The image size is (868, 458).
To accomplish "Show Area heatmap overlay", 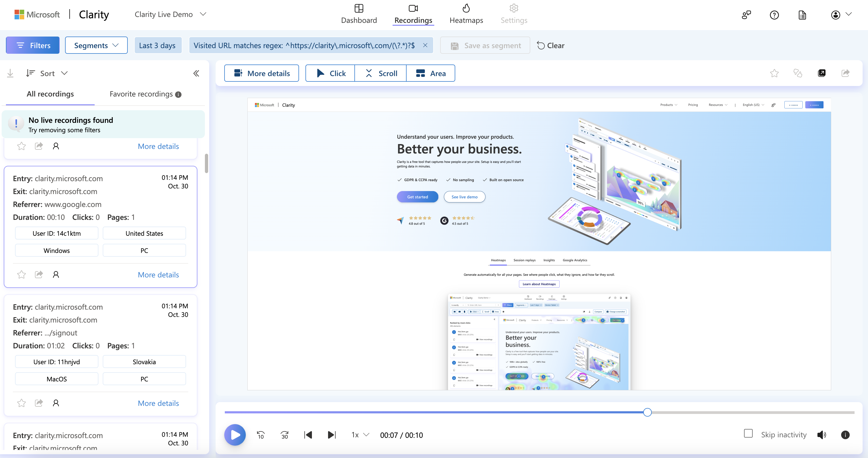I will point(431,73).
